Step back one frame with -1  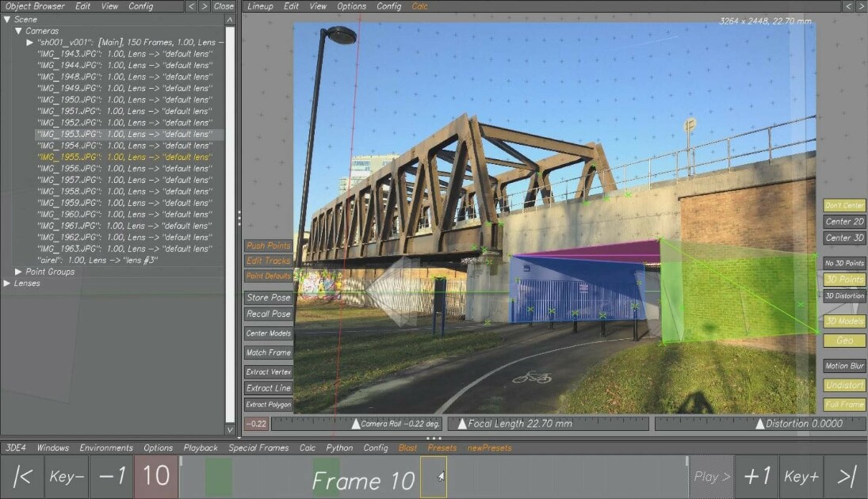[111, 476]
